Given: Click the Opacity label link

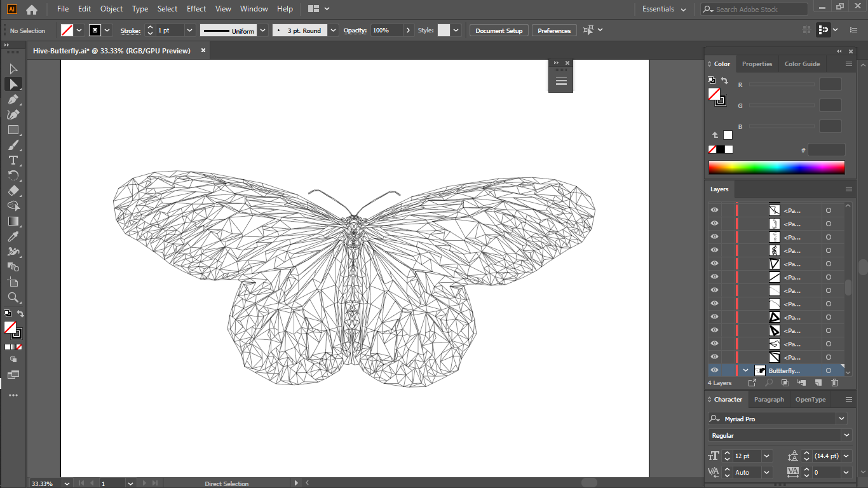Looking at the screenshot, I should [x=355, y=30].
